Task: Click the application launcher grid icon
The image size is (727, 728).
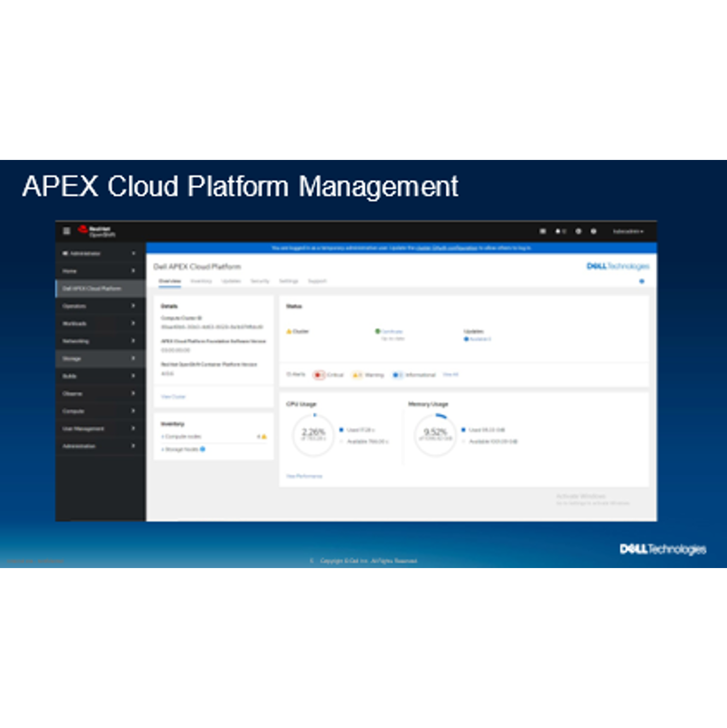Action: 544,231
